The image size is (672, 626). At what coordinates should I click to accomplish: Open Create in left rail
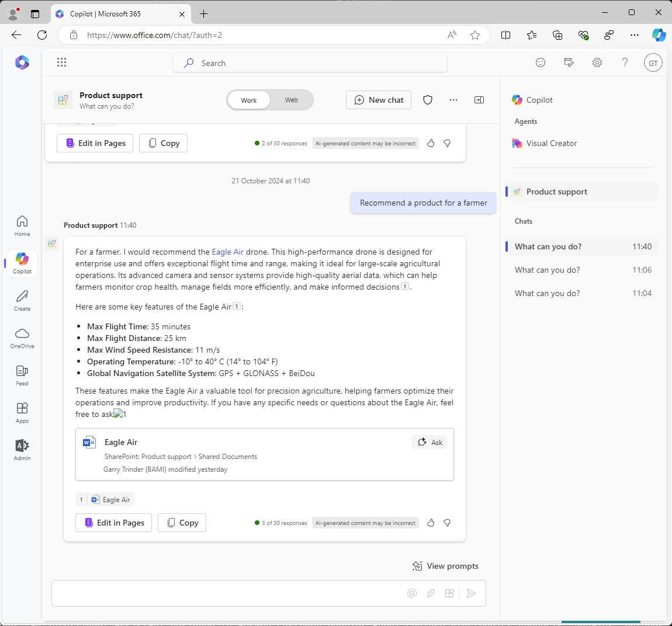click(x=22, y=301)
